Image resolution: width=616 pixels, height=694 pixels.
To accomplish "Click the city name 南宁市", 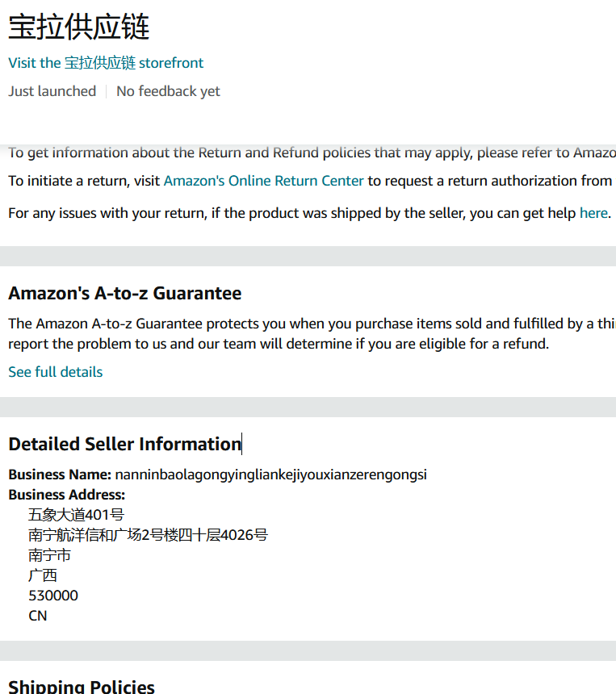I will point(49,555).
